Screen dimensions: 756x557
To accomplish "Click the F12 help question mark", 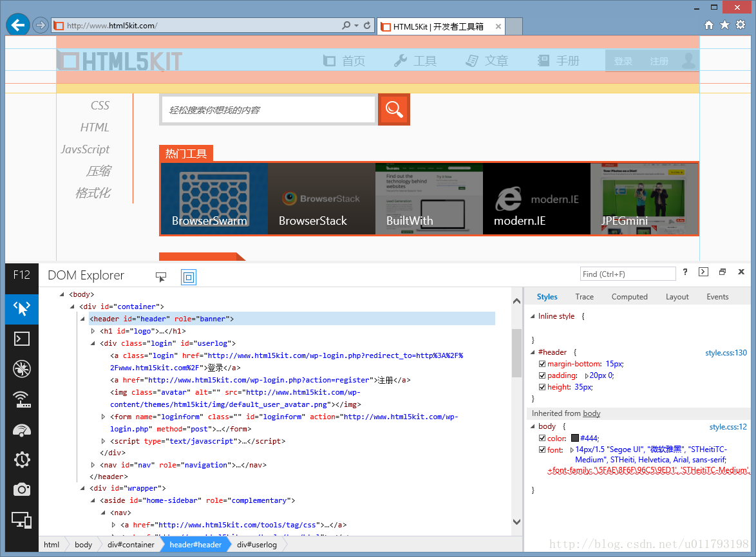I will pyautogui.click(x=685, y=272).
